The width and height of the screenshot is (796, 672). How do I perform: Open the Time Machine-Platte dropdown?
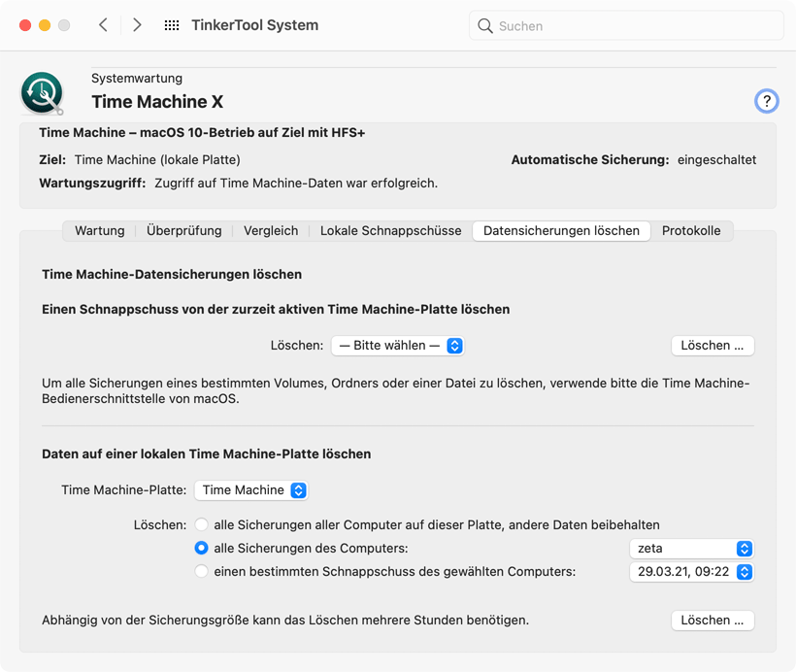click(251, 490)
